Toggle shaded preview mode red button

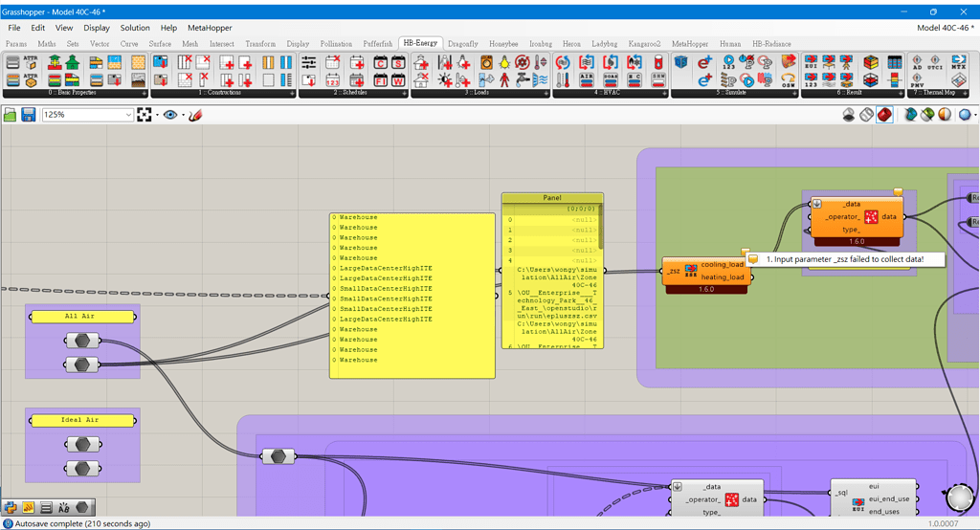coord(884,115)
